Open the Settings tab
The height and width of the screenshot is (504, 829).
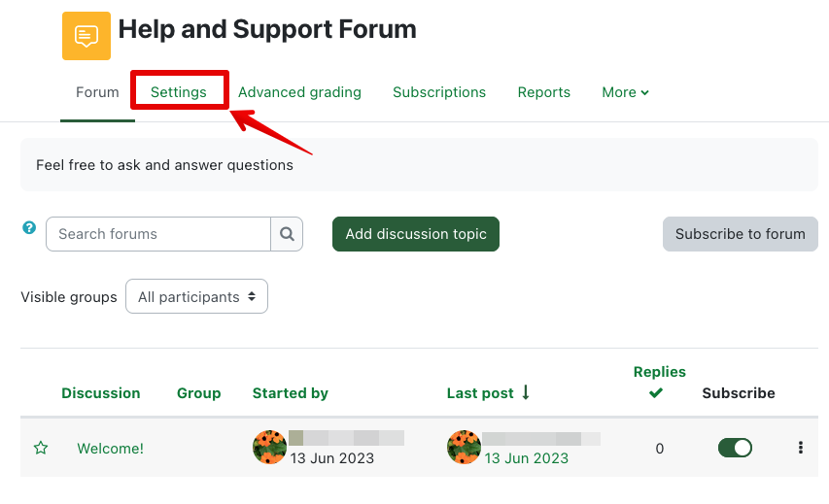[x=179, y=92]
